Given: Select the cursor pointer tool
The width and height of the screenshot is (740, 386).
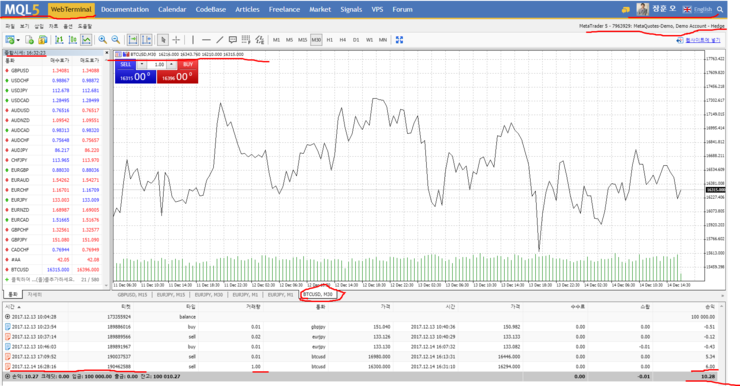Looking at the screenshot, I should click(163, 40).
